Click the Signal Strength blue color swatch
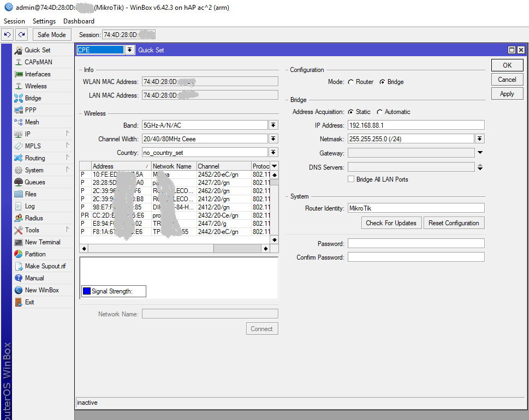This screenshot has height=420, width=529. click(87, 291)
